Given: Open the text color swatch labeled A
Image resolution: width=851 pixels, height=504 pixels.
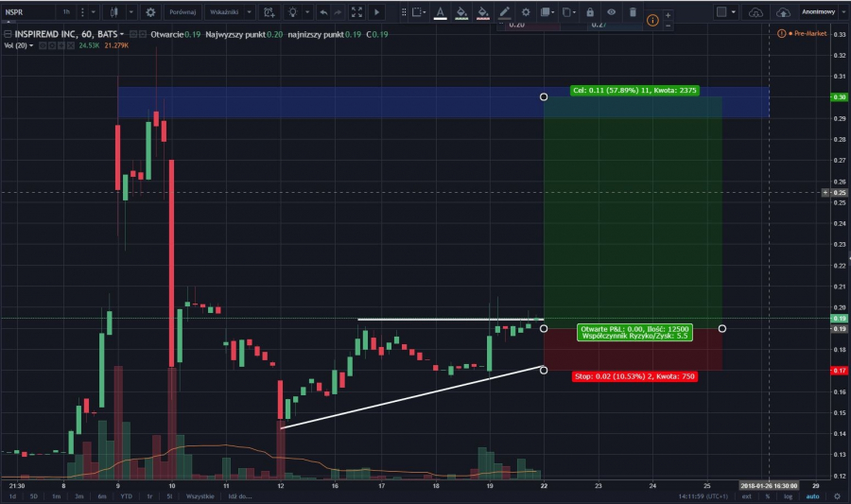Looking at the screenshot, I should 439,12.
